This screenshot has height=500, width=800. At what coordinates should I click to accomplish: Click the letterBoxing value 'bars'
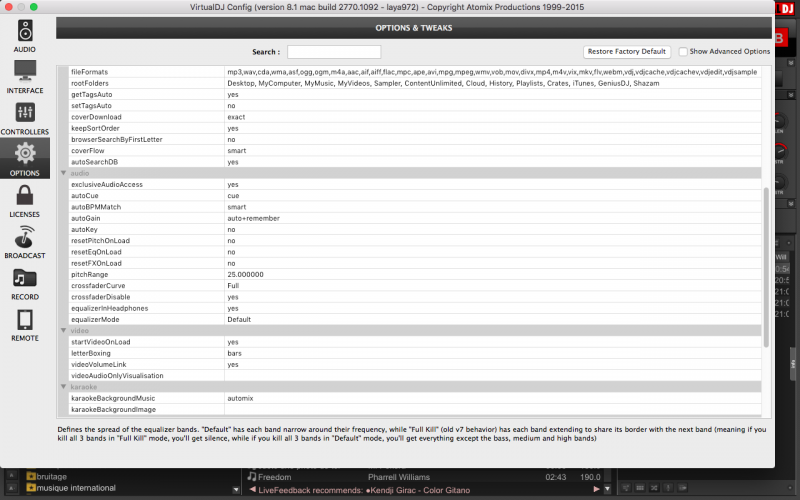click(x=235, y=353)
